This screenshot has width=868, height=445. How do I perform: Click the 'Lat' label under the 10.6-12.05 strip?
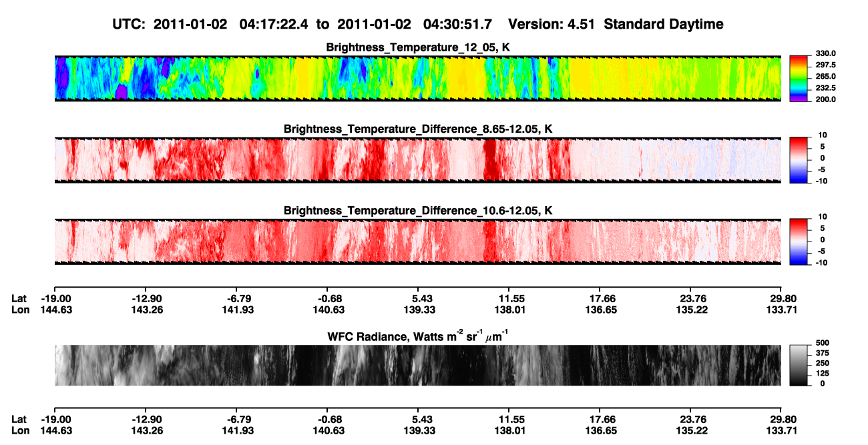tap(19, 298)
